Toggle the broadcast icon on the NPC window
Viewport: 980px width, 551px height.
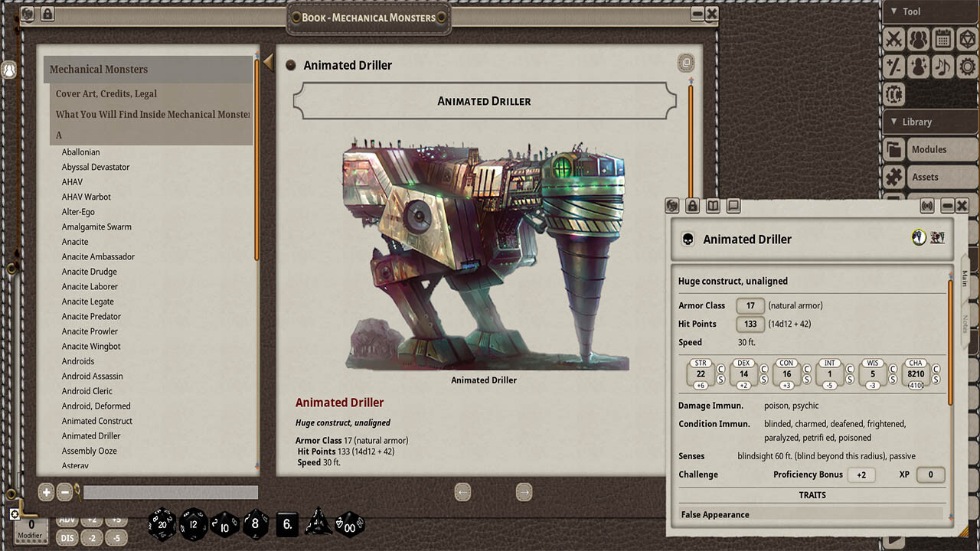[x=928, y=205]
